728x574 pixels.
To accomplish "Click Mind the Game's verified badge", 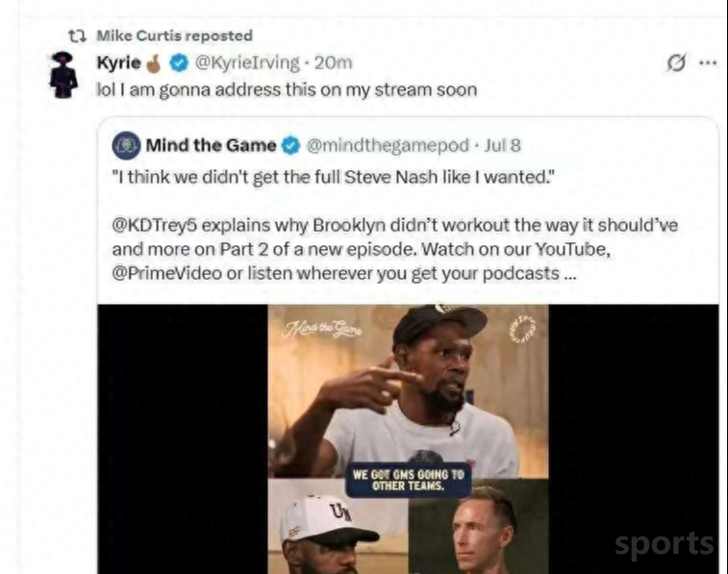I will tap(291, 146).
